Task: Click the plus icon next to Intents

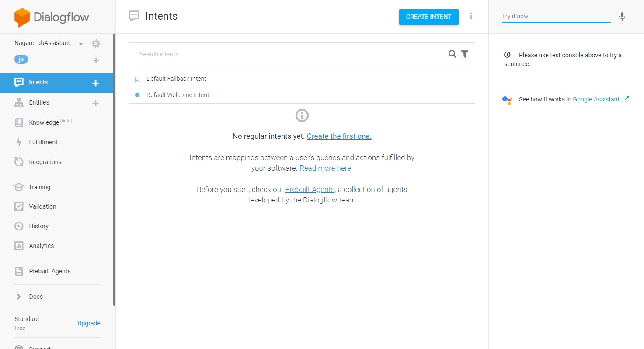Action: tap(96, 83)
